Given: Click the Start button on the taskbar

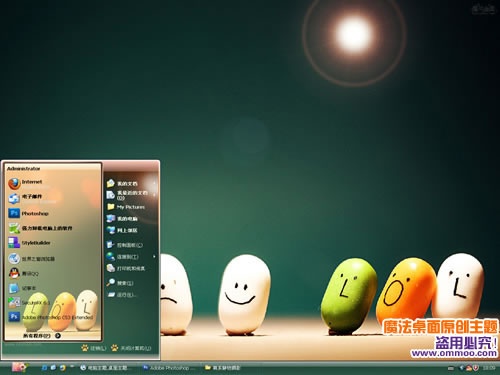Looking at the screenshot, I should pyautogui.click(x=19, y=367).
